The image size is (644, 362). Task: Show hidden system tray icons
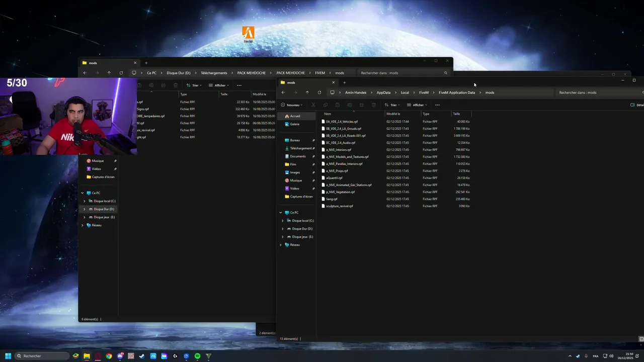tap(570, 356)
